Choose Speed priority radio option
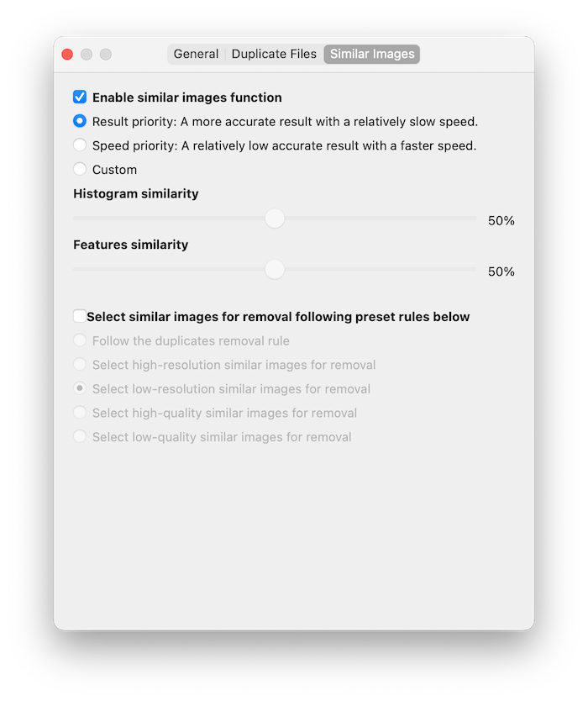The width and height of the screenshot is (588, 701). [x=80, y=145]
